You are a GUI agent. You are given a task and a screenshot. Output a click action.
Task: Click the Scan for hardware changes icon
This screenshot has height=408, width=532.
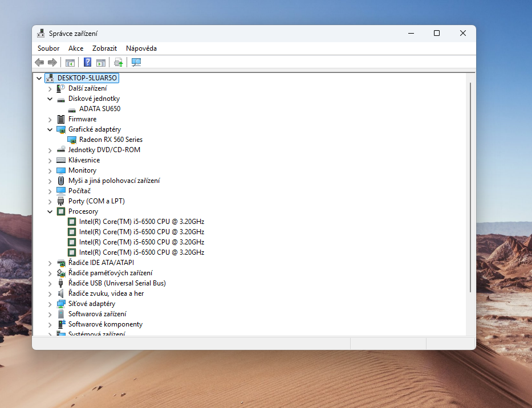[136, 62]
